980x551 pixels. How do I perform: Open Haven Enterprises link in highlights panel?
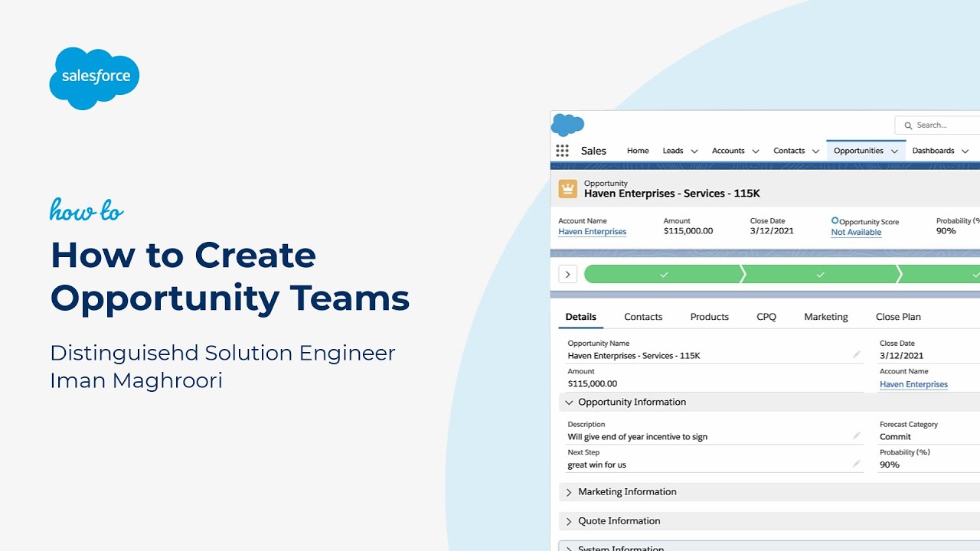592,232
